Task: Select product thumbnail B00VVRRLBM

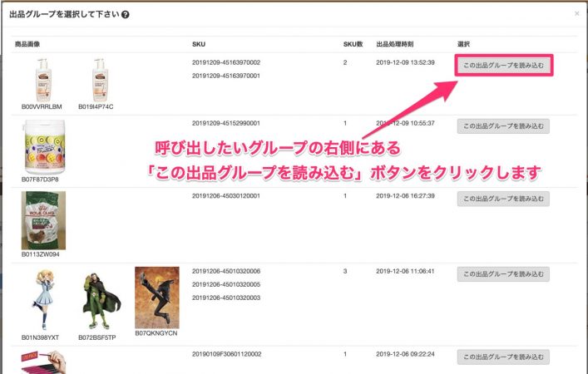Action: point(43,80)
